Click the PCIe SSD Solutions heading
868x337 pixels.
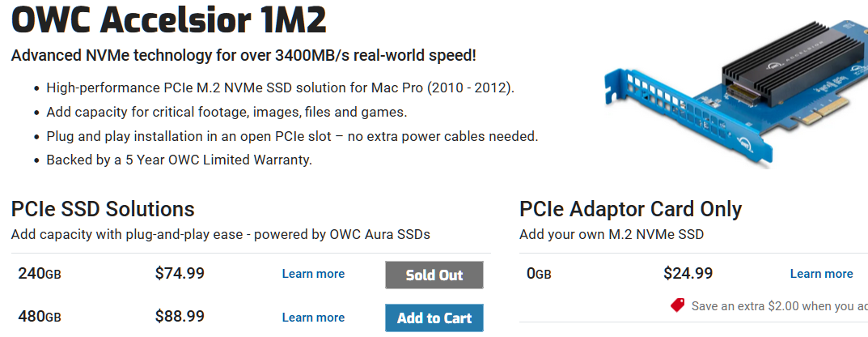click(103, 209)
